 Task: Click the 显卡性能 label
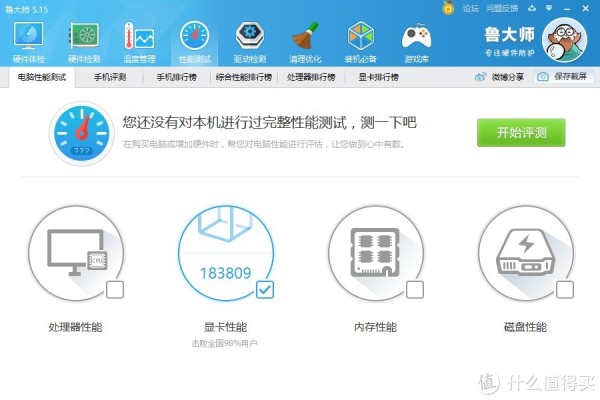[225, 327]
